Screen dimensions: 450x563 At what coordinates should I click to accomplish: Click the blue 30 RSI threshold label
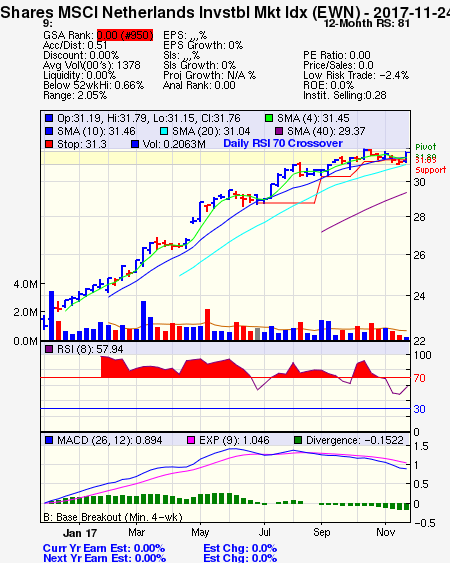click(x=419, y=409)
